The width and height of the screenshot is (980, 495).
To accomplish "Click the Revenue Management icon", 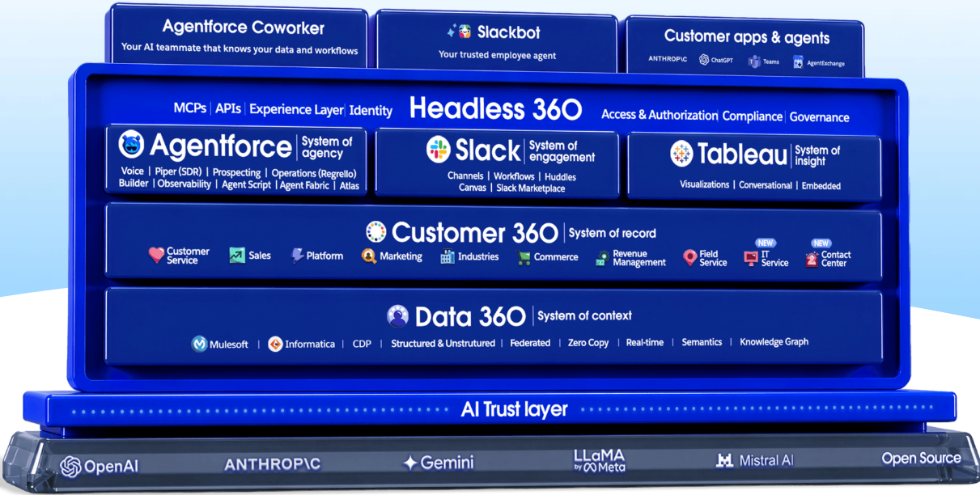I will [x=601, y=258].
